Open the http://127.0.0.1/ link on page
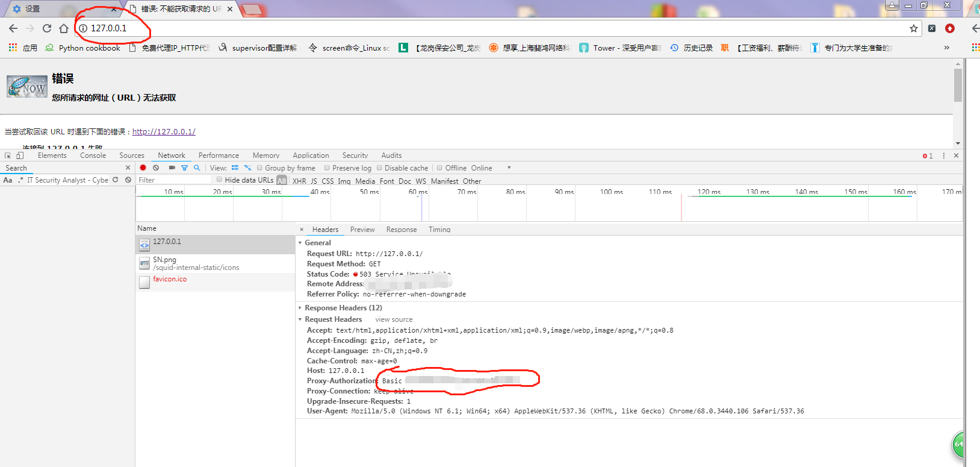 click(x=164, y=131)
